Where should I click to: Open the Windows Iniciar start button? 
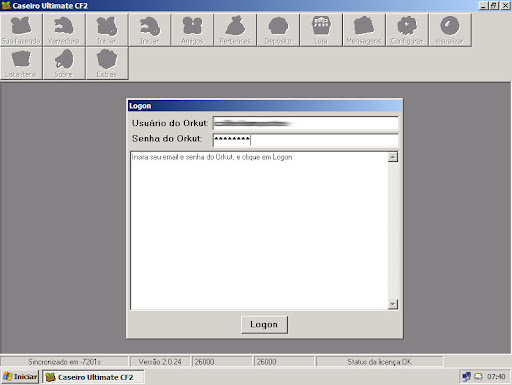(20, 377)
